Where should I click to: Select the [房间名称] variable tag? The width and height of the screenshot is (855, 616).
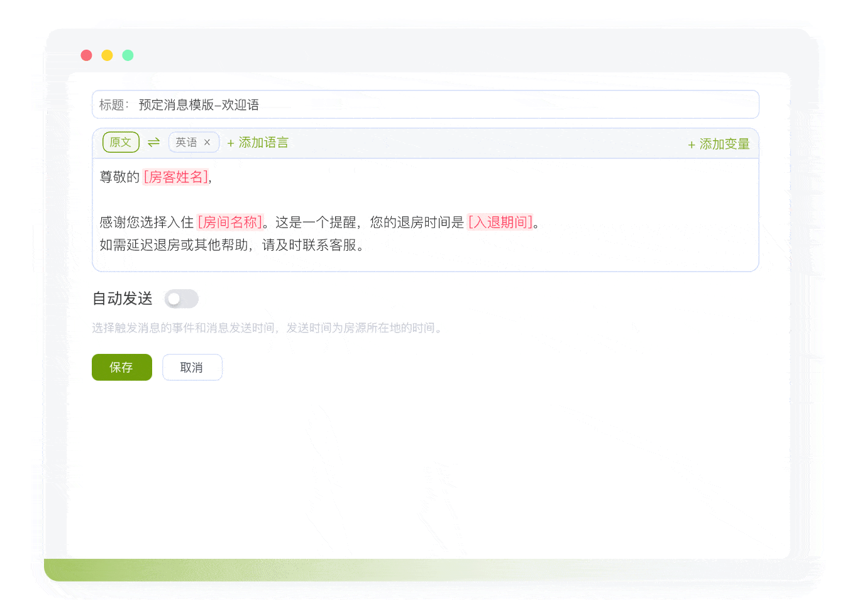point(230,223)
